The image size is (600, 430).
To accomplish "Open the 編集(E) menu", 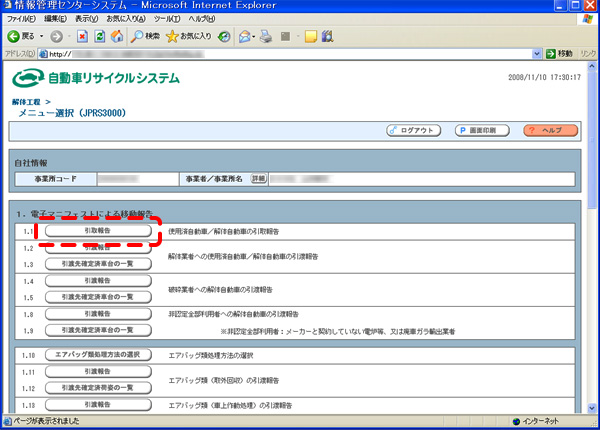I will (x=55, y=19).
